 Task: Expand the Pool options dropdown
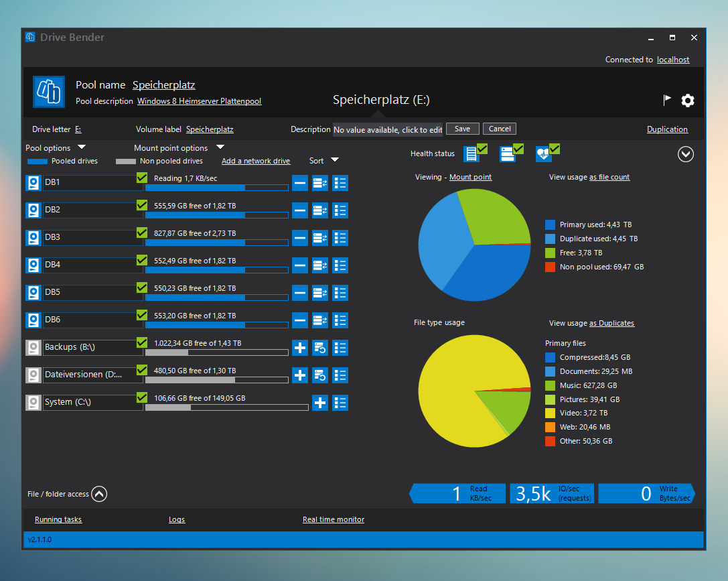click(x=82, y=147)
